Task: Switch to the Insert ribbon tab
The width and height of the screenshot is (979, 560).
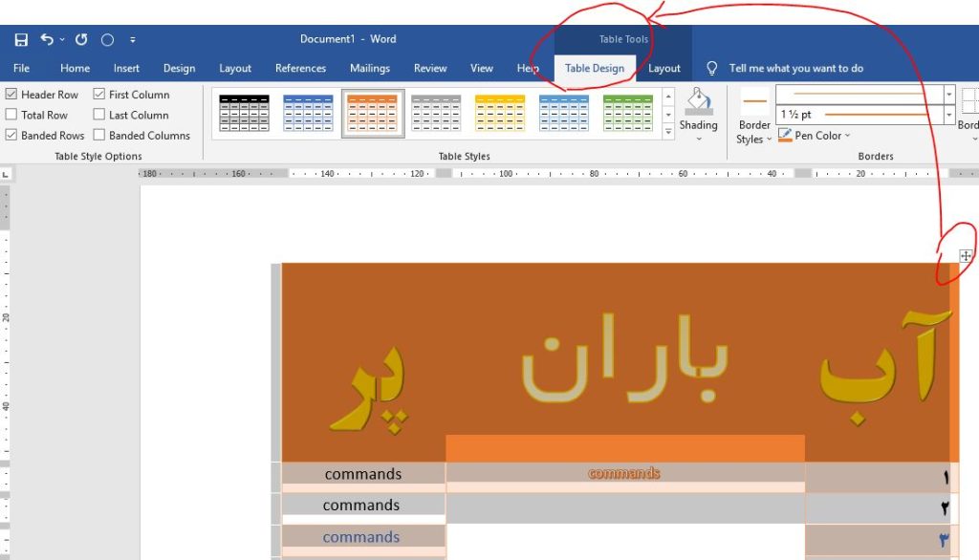Action: click(126, 68)
